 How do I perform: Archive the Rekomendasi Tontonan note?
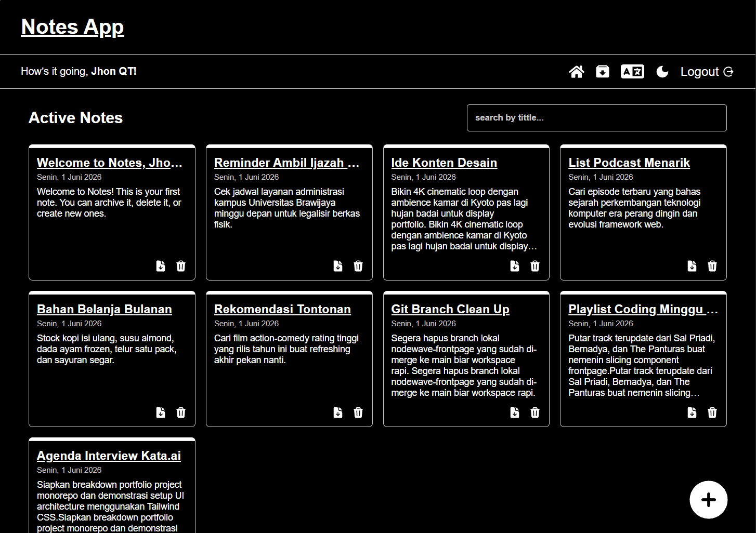pos(338,412)
